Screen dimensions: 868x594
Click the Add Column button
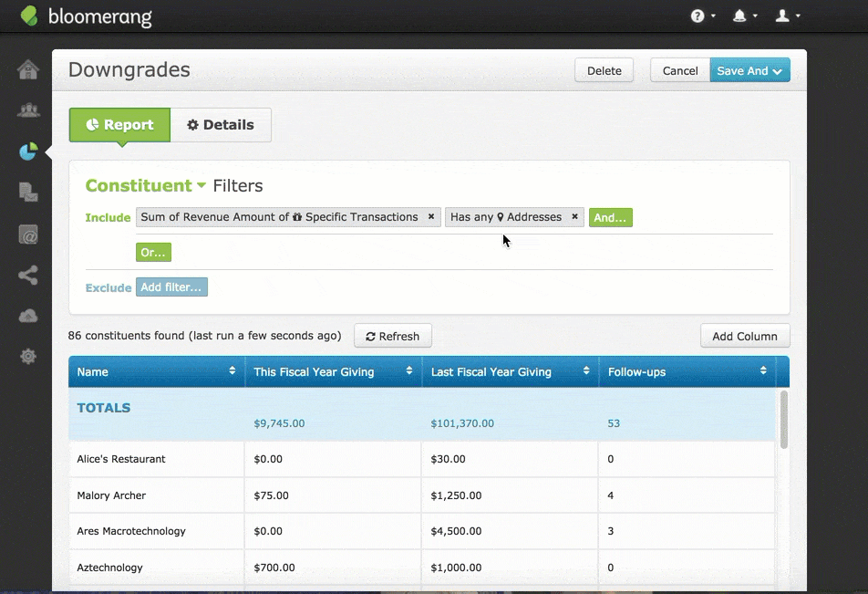744,337
